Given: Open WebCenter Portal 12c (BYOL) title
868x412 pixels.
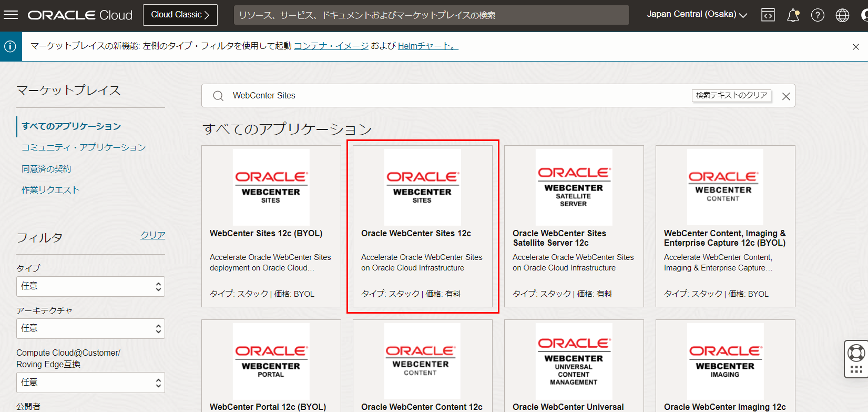Looking at the screenshot, I should 268,407.
